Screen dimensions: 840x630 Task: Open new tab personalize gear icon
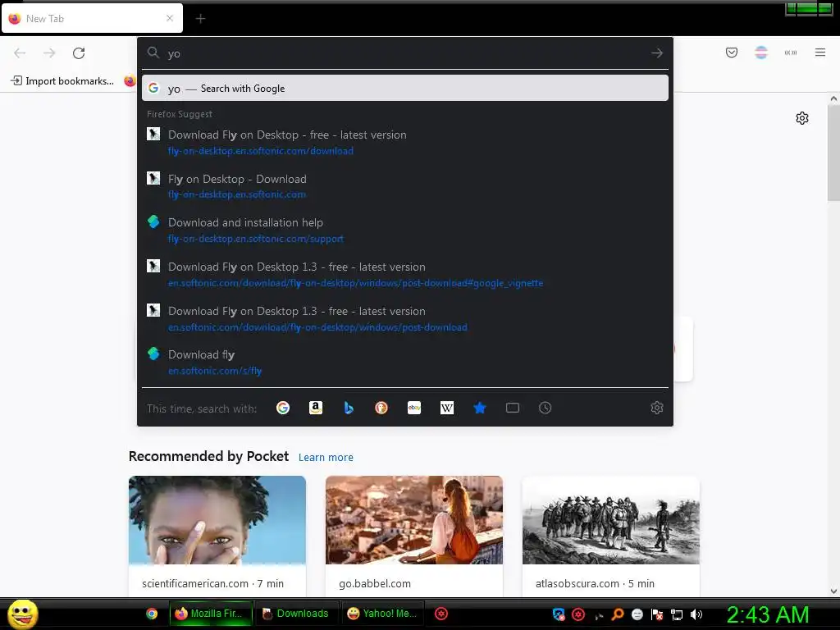tap(802, 118)
